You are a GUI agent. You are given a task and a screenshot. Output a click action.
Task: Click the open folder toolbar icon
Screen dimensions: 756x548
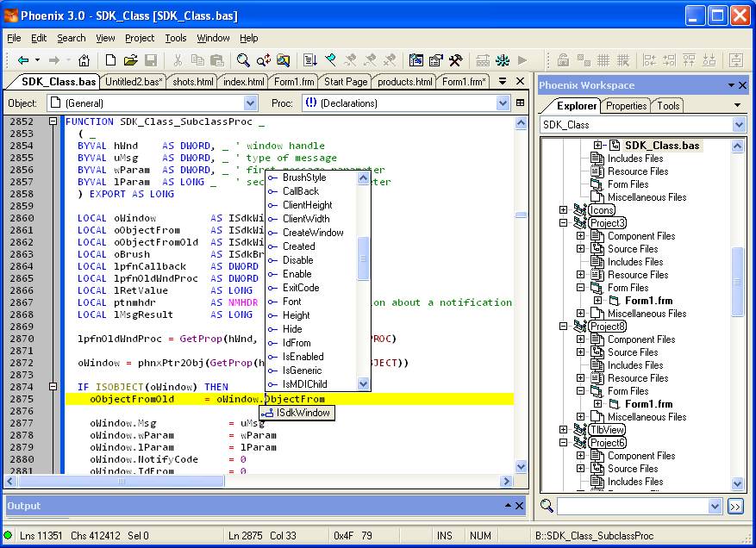(x=130, y=60)
